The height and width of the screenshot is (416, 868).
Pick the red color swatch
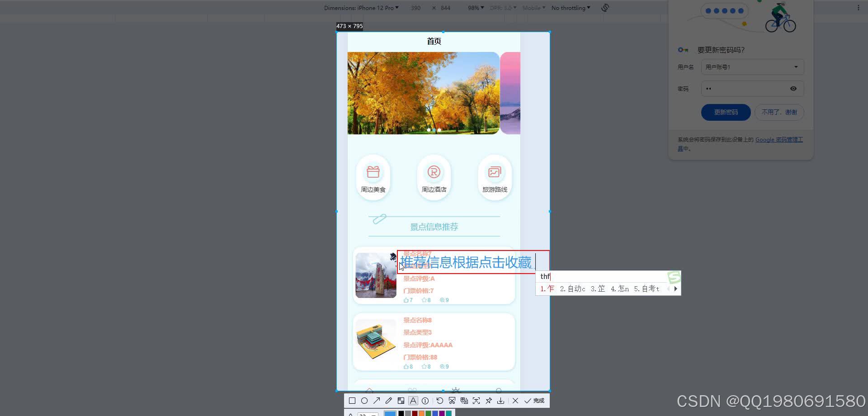415,413
